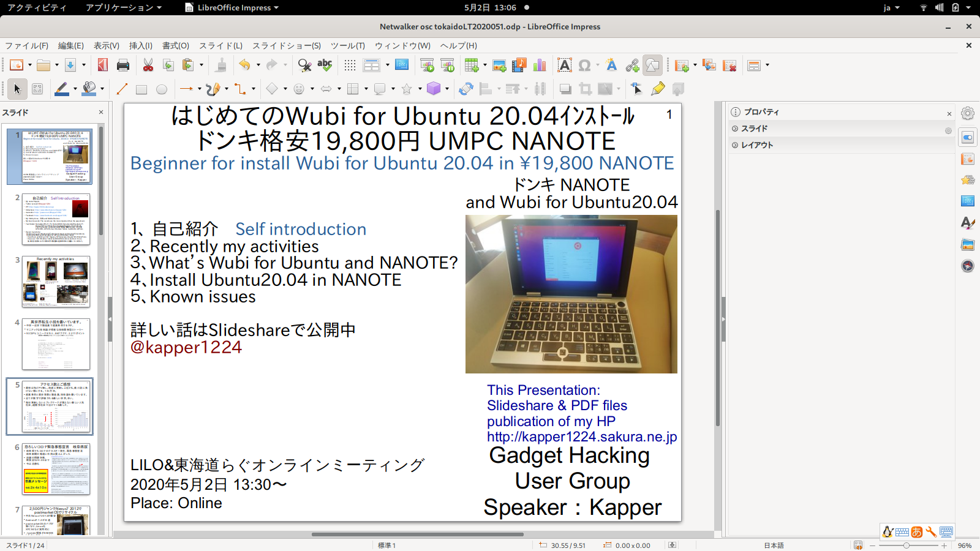Screen dimensions: 980x551
Task: Toggle the Draw Functions shapes button
Action: point(652,66)
